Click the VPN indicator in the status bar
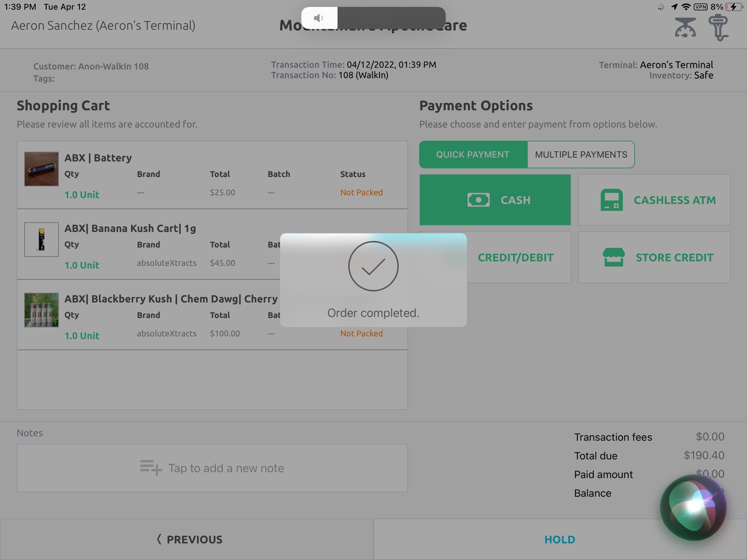Viewport: 747px width, 560px height. (701, 7)
